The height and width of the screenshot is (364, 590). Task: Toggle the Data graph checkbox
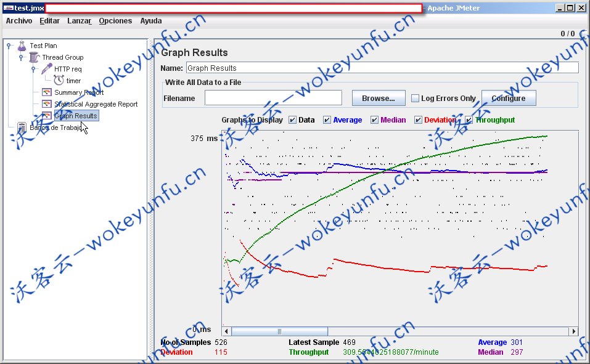pos(292,120)
